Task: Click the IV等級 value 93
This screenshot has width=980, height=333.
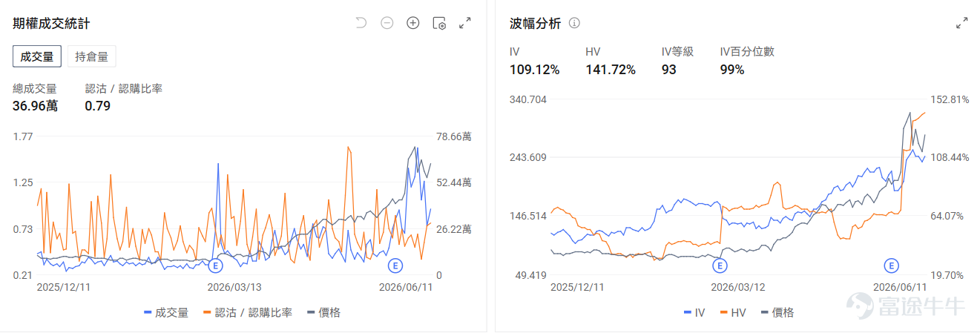Action: pyautogui.click(x=668, y=70)
